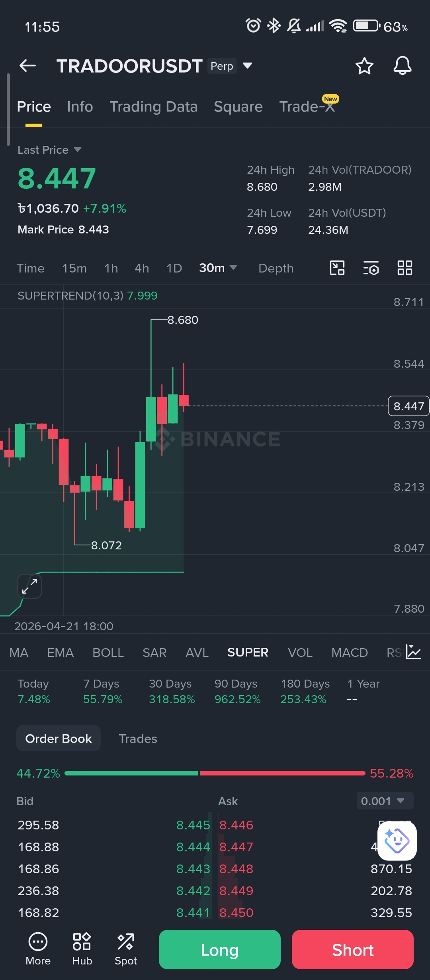
Task: Toggle SUPER indicator on chart
Action: point(248,653)
